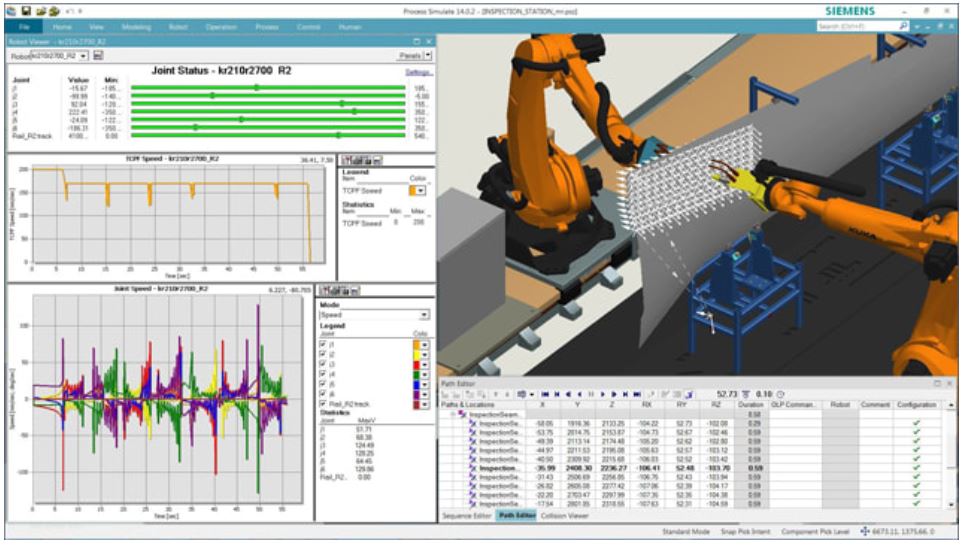Click the Search input field
The width and height of the screenshot is (973, 554).
click(x=857, y=26)
